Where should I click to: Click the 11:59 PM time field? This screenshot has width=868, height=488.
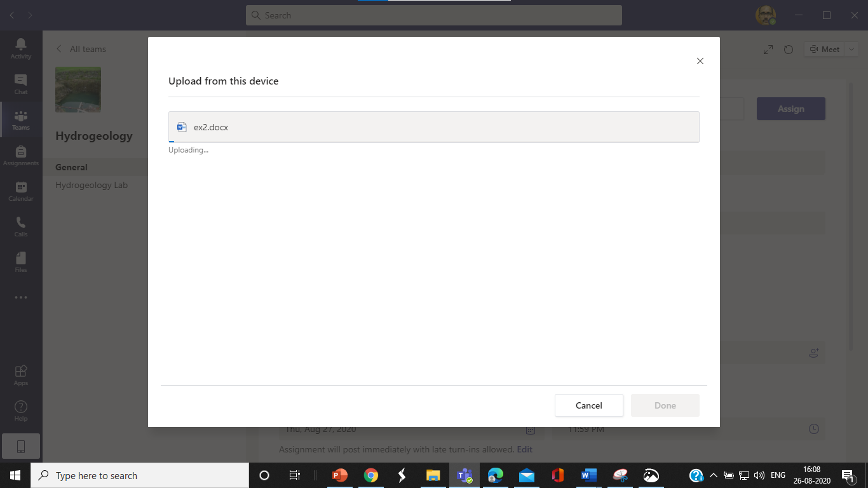(688, 429)
